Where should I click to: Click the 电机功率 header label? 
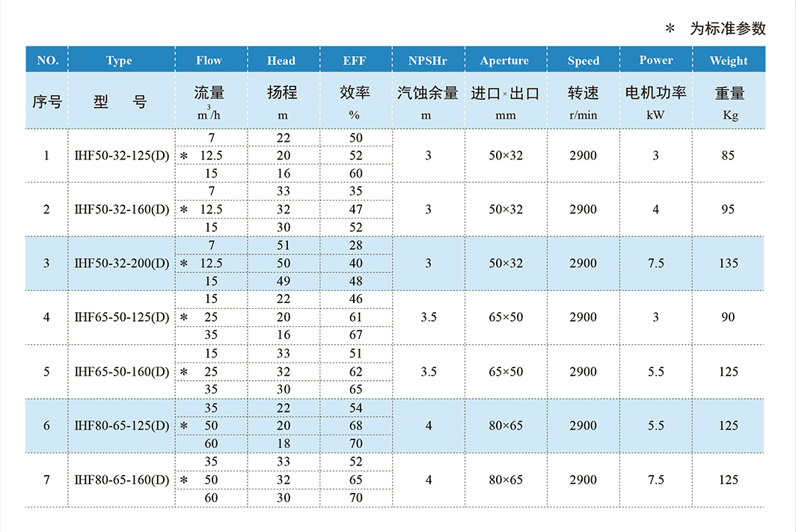[655, 94]
